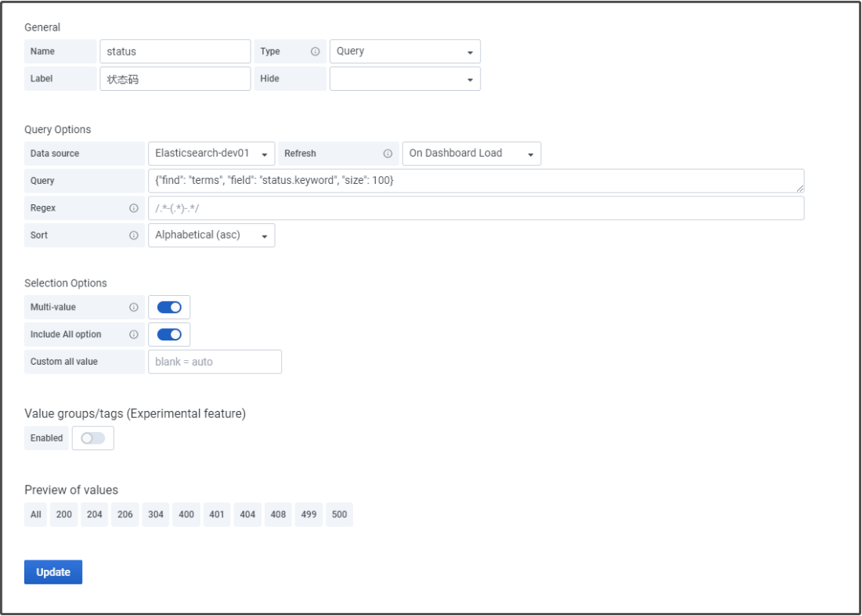Image resolution: width=862 pixels, height=616 pixels.
Task: Click the Refresh info icon
Action: pos(388,153)
